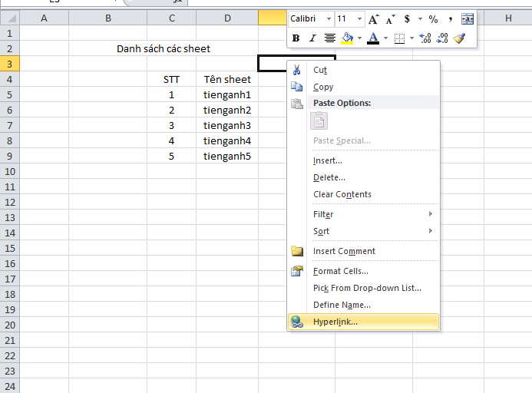Open borders dropdown arrow
Image resolution: width=532 pixels, height=393 pixels.
click(x=412, y=38)
